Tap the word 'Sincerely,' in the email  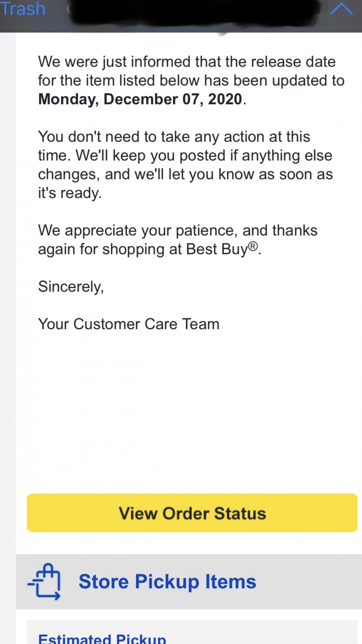[71, 287]
